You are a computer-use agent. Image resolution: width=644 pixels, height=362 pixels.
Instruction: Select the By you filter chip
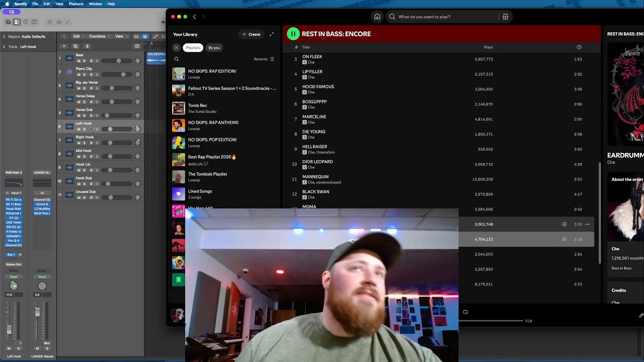coord(214,48)
